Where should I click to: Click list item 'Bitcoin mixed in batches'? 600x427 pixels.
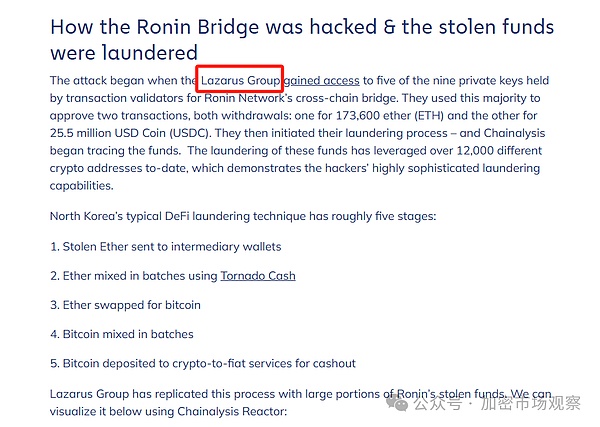[121, 334]
